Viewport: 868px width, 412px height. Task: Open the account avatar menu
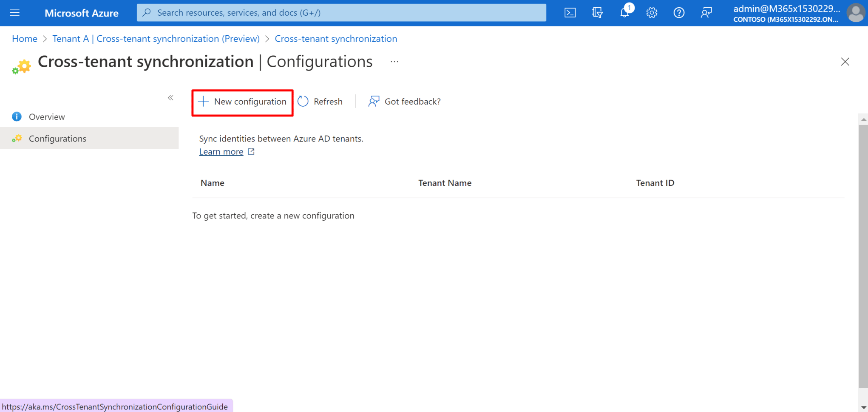pos(855,13)
